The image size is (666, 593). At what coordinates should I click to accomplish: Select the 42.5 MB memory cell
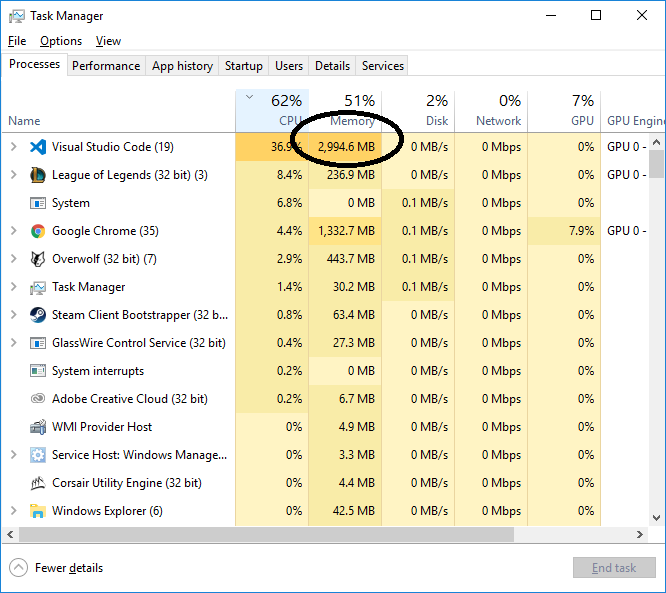point(345,511)
